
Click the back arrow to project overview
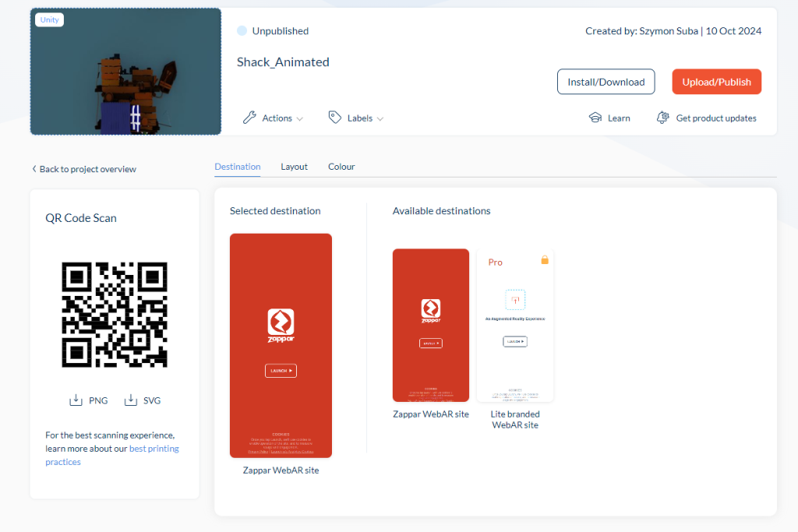tap(34, 169)
